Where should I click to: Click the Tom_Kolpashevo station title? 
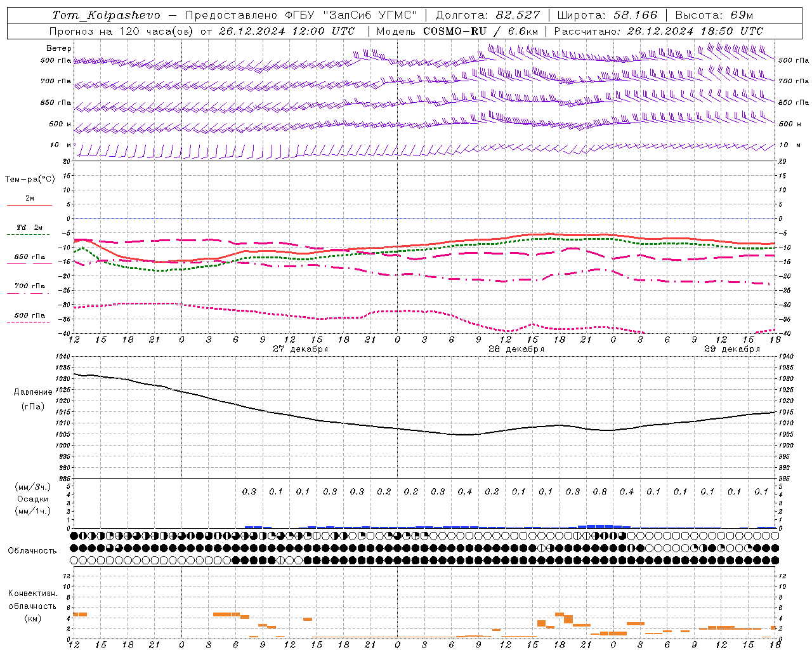(x=106, y=15)
